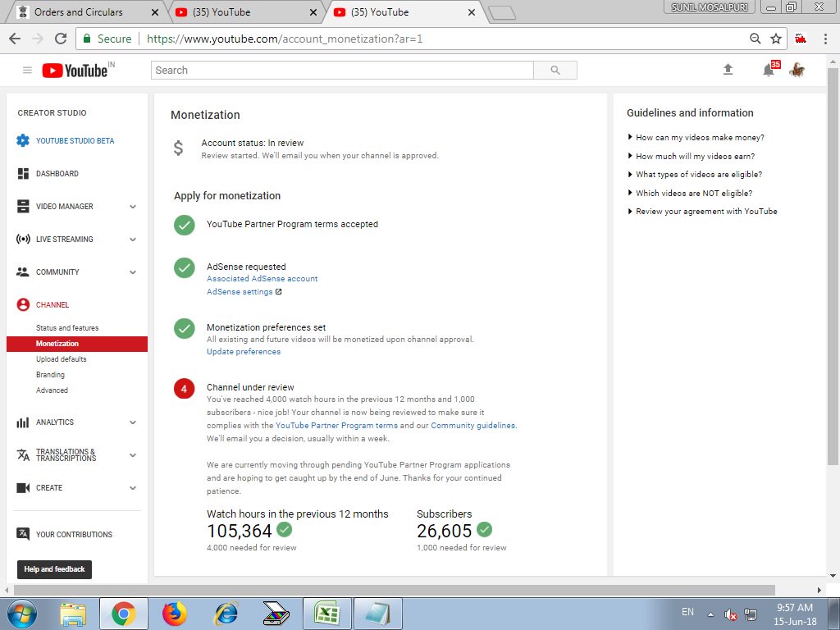Open Status and features submenu item
The height and width of the screenshot is (630, 840).
tap(67, 328)
